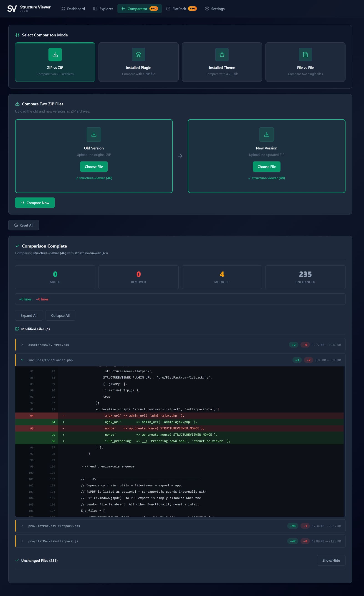Switch to the Explorer tab
364x596 pixels.
(103, 9)
